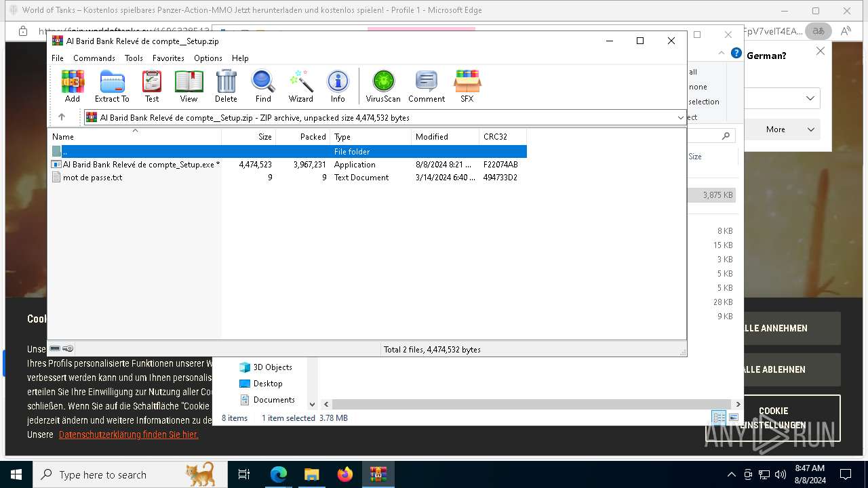The height and width of the screenshot is (488, 868).
Task: Click the disk drive icon in WinRAR status bar
Action: point(55,348)
